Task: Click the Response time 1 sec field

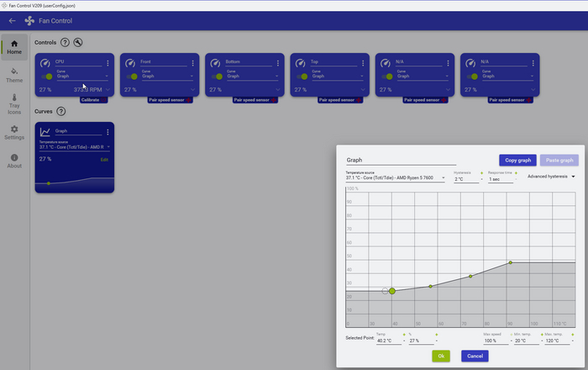Action: (501, 179)
